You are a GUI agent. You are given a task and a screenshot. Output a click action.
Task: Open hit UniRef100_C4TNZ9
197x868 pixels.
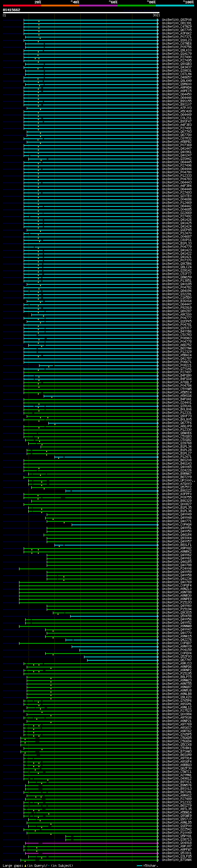point(177,26)
